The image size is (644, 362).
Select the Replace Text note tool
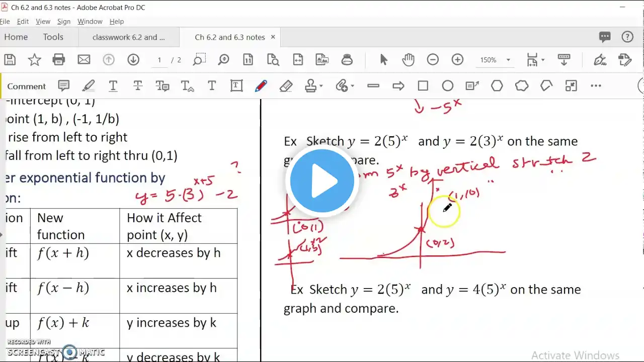point(163,86)
